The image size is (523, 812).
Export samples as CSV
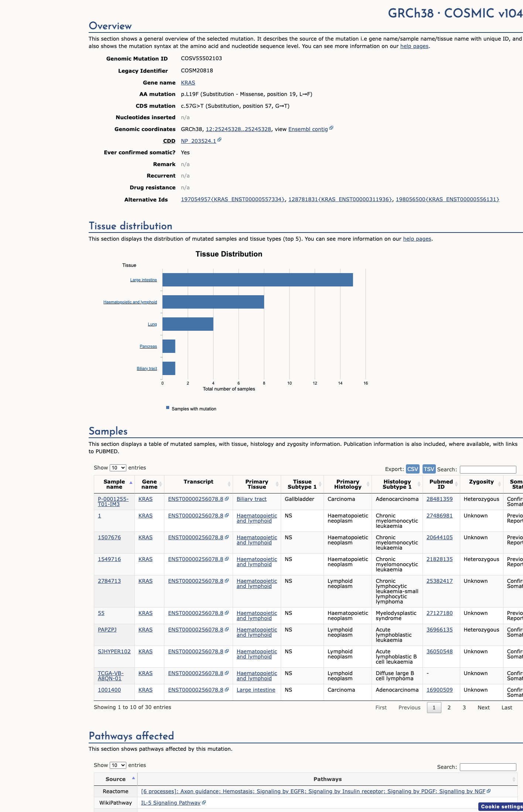coord(413,469)
